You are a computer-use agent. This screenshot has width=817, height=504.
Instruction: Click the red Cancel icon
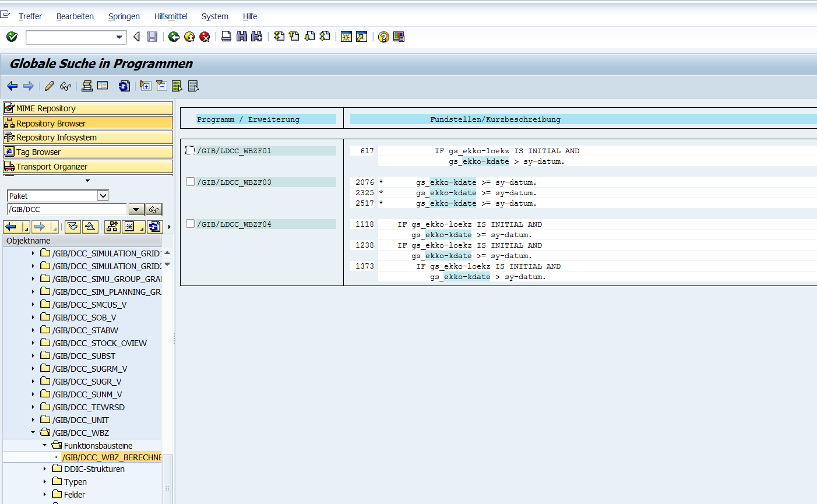(205, 37)
